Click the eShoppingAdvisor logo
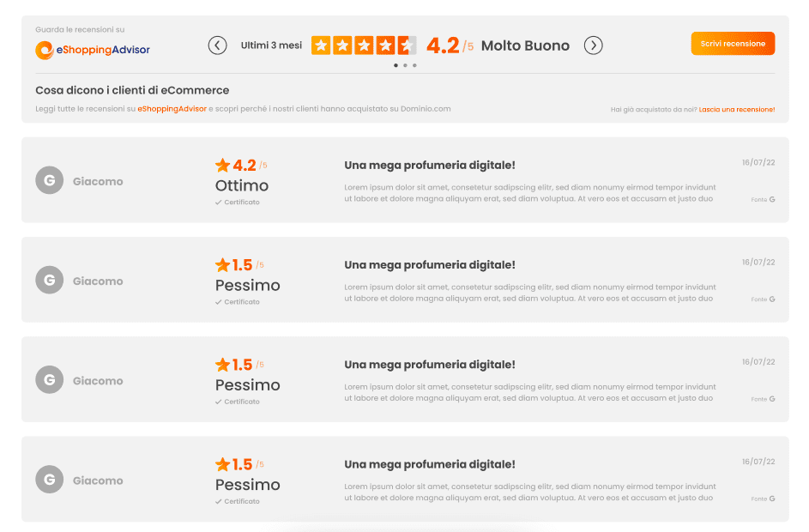Viewport: 809px width, 532px height. click(x=93, y=50)
